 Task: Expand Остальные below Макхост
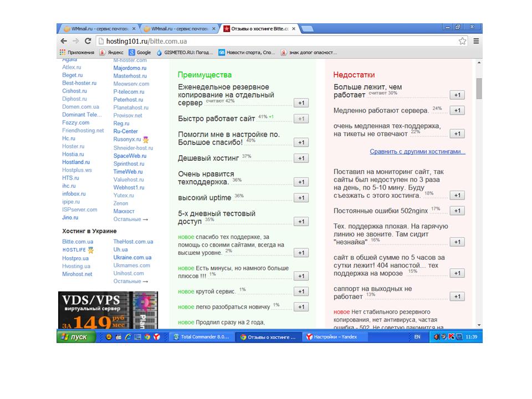131,219
